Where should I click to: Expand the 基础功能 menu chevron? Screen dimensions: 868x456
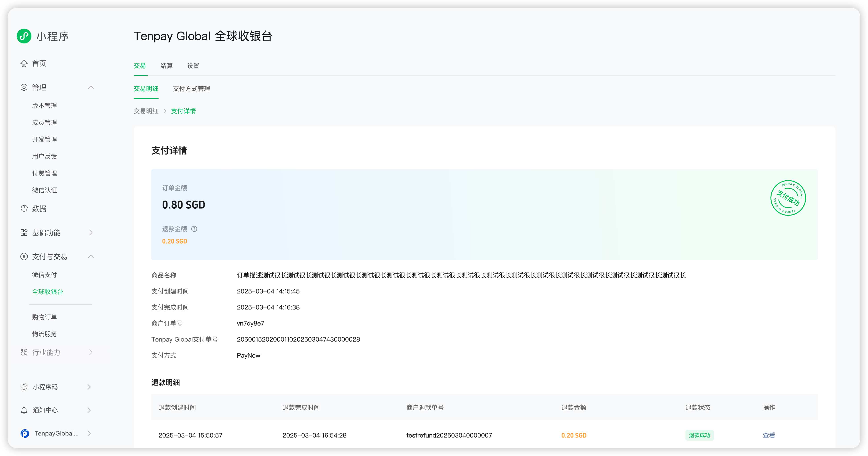(91, 232)
